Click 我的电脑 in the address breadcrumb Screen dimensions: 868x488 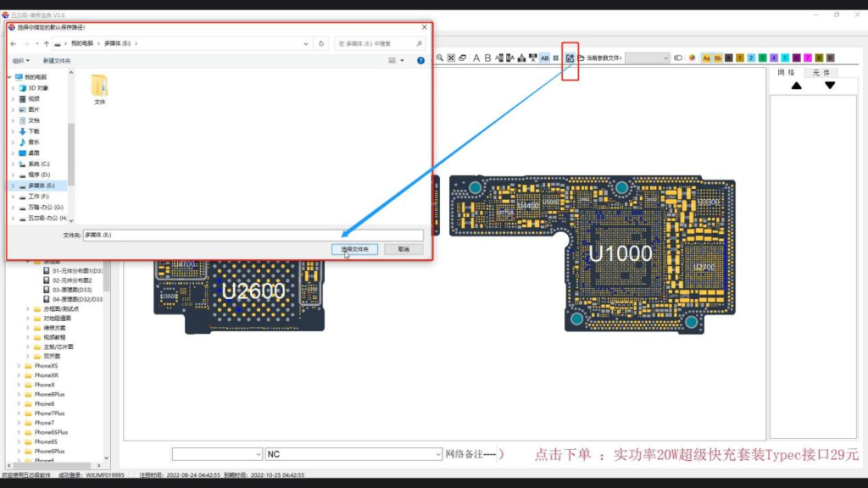pos(82,43)
